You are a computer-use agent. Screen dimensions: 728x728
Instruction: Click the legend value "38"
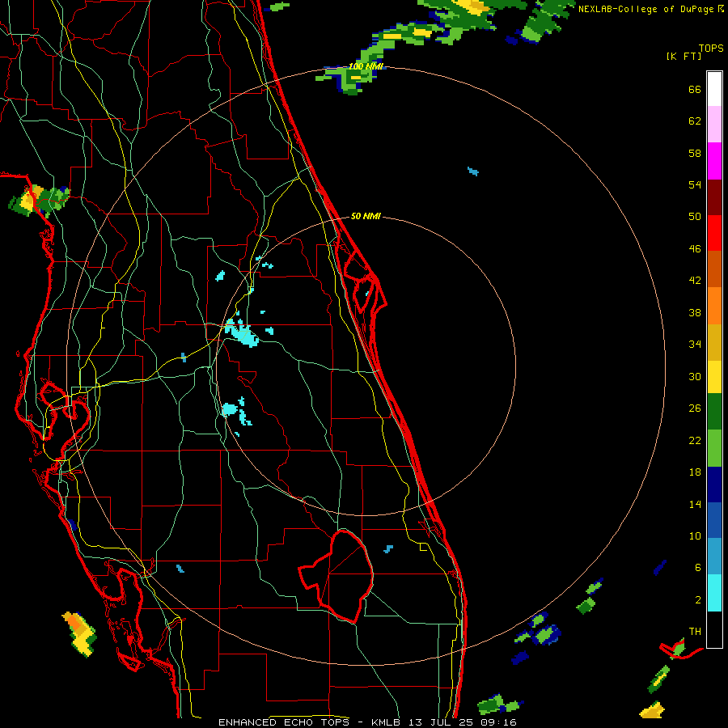point(695,312)
